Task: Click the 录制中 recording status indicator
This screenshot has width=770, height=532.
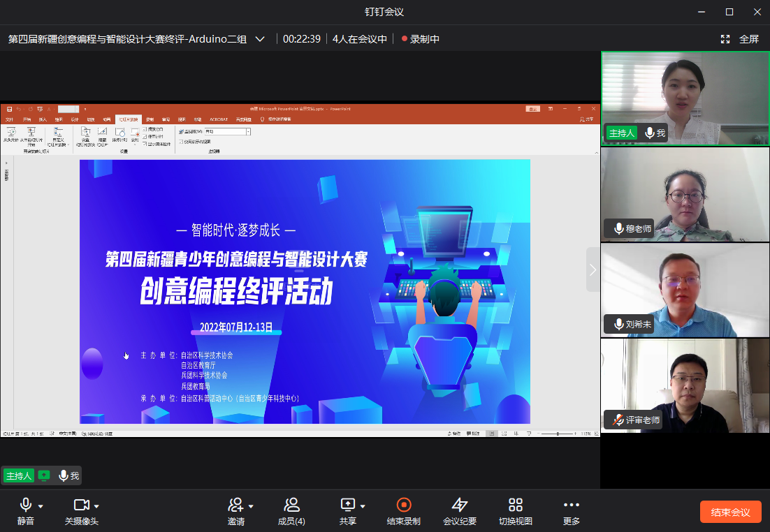Action: [420, 39]
